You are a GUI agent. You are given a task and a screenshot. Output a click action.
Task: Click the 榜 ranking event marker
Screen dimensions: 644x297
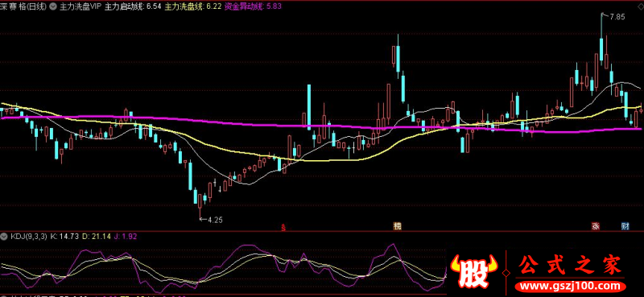pyautogui.click(x=397, y=226)
